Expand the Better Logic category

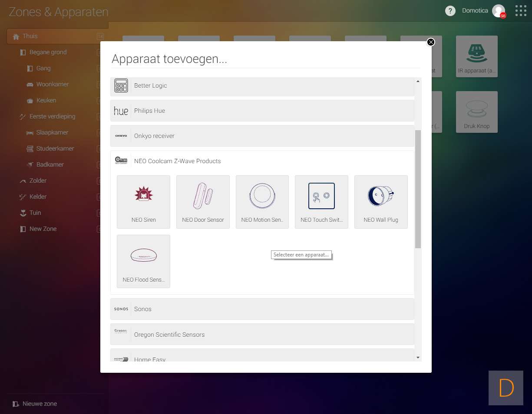(x=262, y=85)
